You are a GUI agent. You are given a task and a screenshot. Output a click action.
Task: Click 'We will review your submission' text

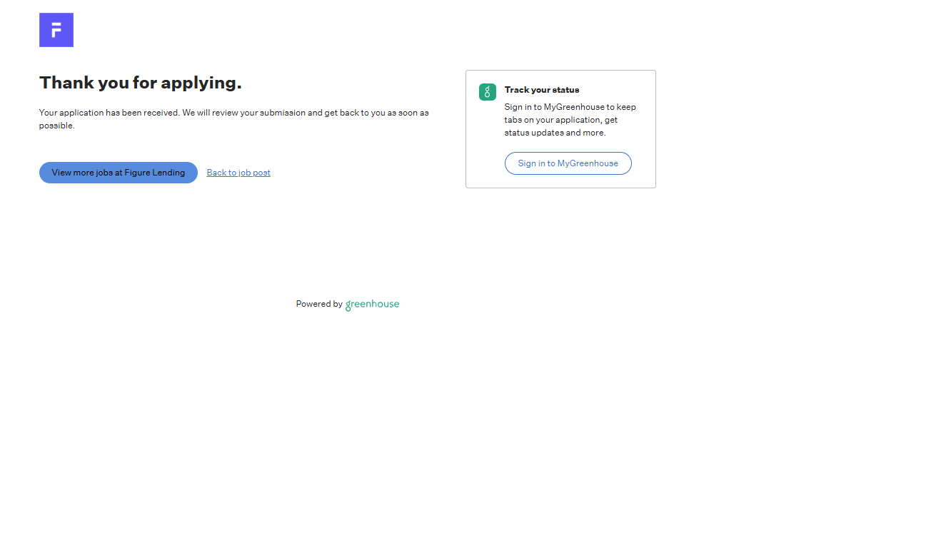(x=243, y=113)
